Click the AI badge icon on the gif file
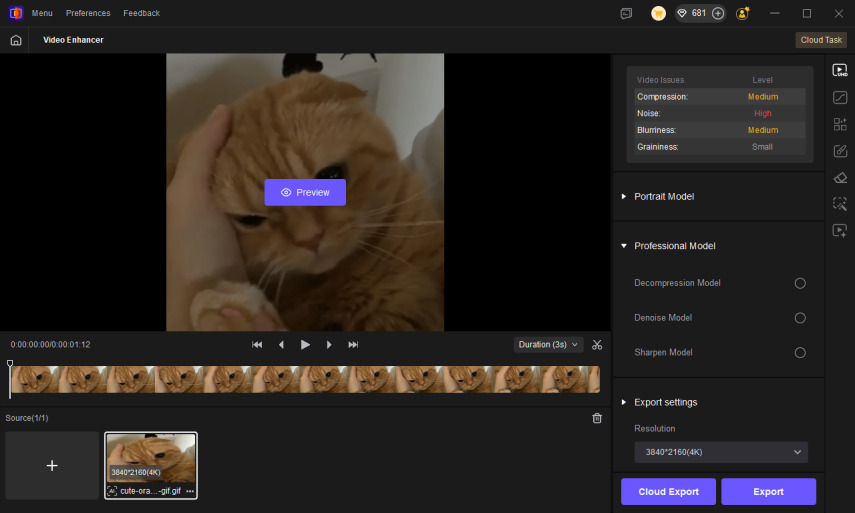Image resolution: width=855 pixels, height=513 pixels. pos(112,491)
